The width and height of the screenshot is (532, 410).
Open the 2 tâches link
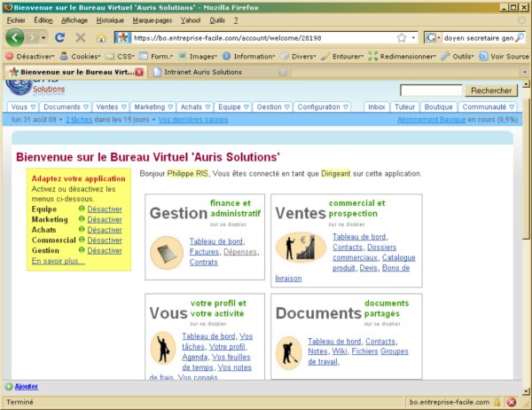click(79, 120)
